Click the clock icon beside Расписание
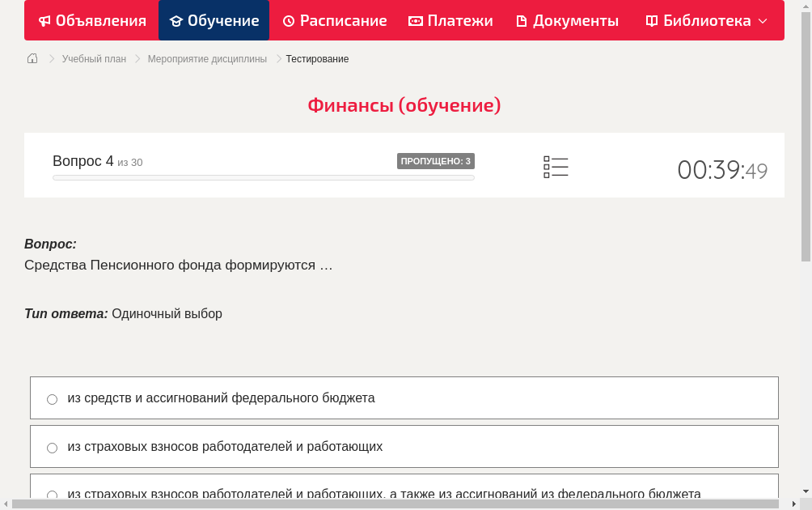812x510 pixels. pyautogui.click(x=288, y=20)
